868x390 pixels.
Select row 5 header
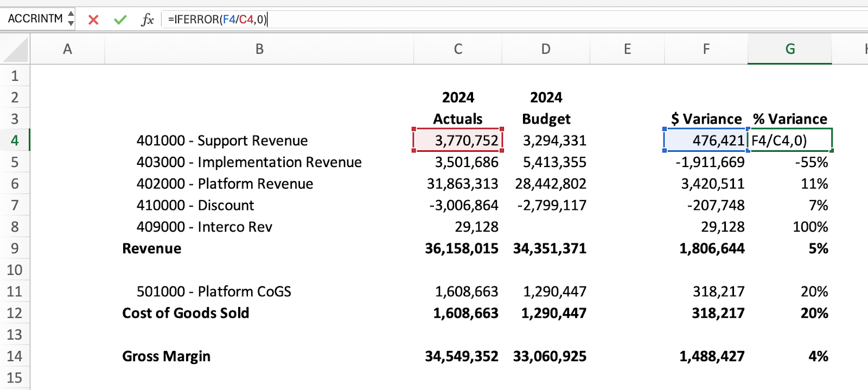[15, 162]
